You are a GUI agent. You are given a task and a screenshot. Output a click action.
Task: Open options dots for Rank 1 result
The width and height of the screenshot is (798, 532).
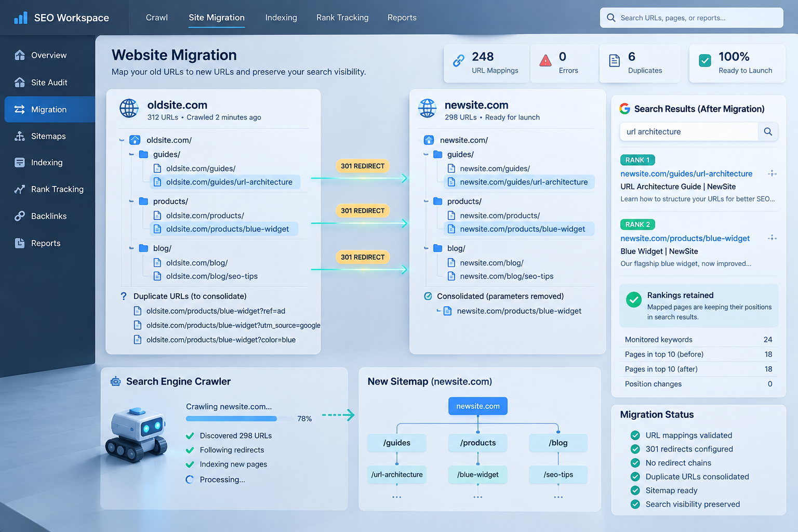[773, 174]
